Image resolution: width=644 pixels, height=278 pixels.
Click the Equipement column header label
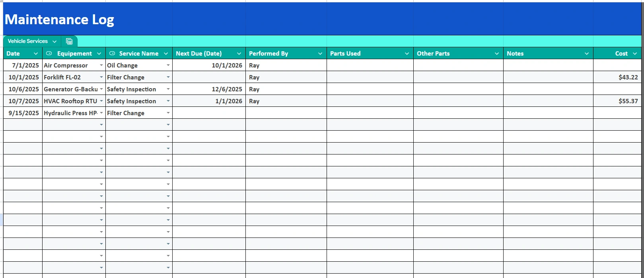(74, 54)
